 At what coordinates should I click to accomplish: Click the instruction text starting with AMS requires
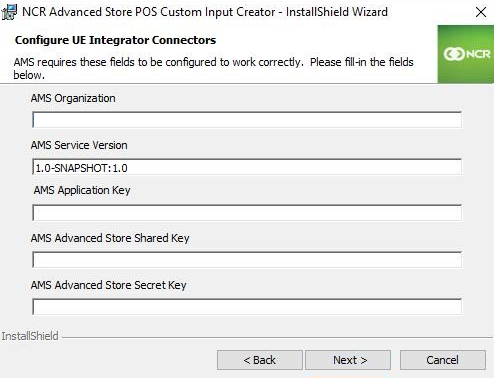tap(213, 68)
